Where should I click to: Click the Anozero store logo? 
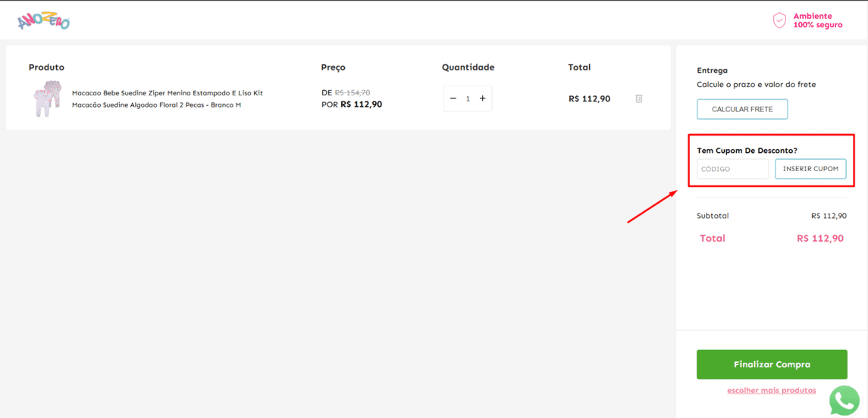pos(43,22)
